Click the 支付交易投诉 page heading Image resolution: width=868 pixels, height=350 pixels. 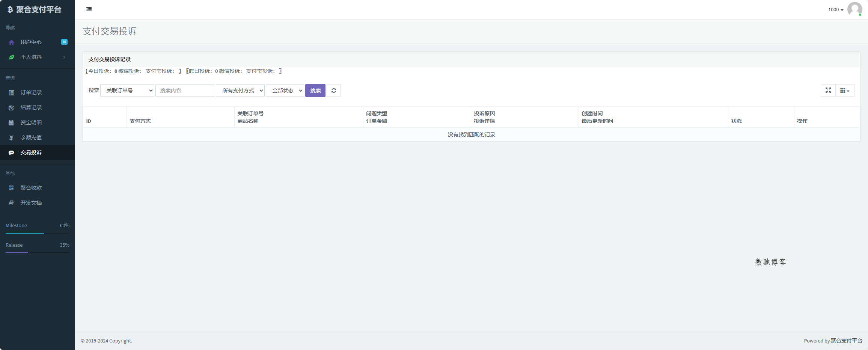(110, 31)
